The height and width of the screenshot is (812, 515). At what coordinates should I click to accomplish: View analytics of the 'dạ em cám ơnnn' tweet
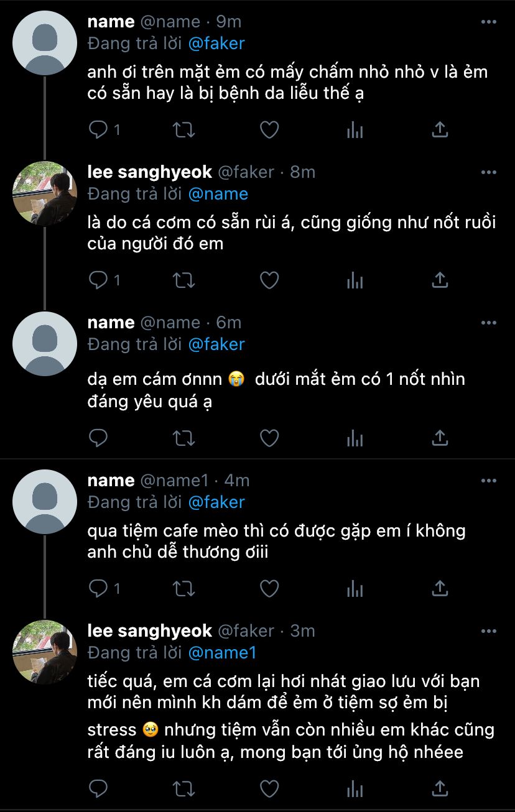355,438
